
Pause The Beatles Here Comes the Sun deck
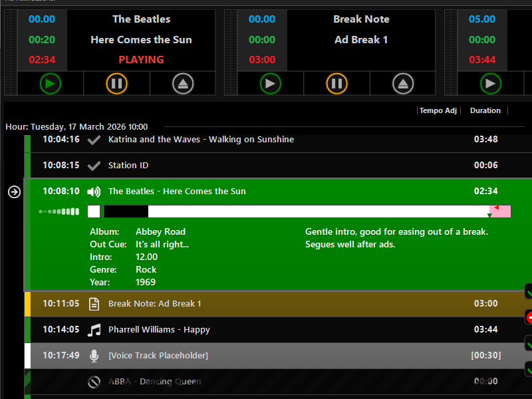click(x=117, y=84)
